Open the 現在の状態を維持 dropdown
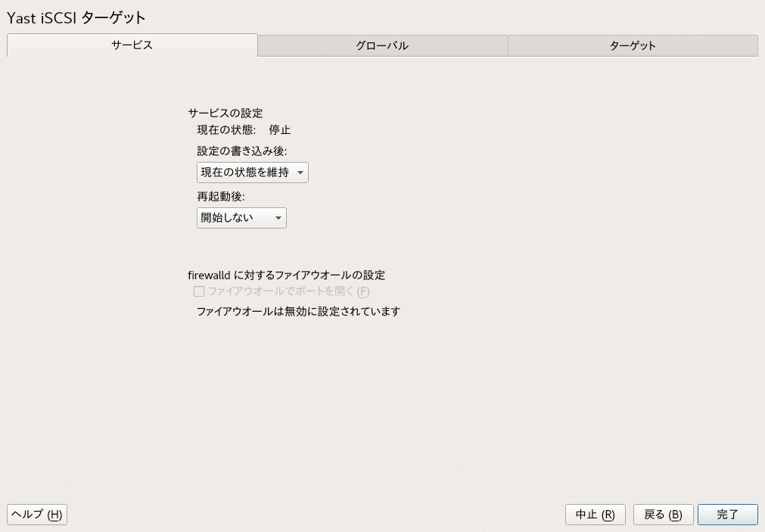This screenshot has height=532, width=765. [x=252, y=173]
